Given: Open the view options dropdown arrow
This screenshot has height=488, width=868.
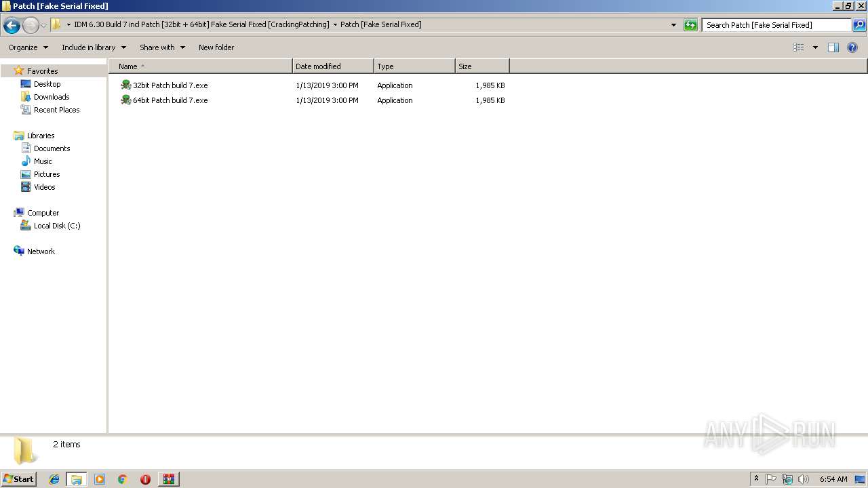Looking at the screenshot, I should pyautogui.click(x=815, y=47).
